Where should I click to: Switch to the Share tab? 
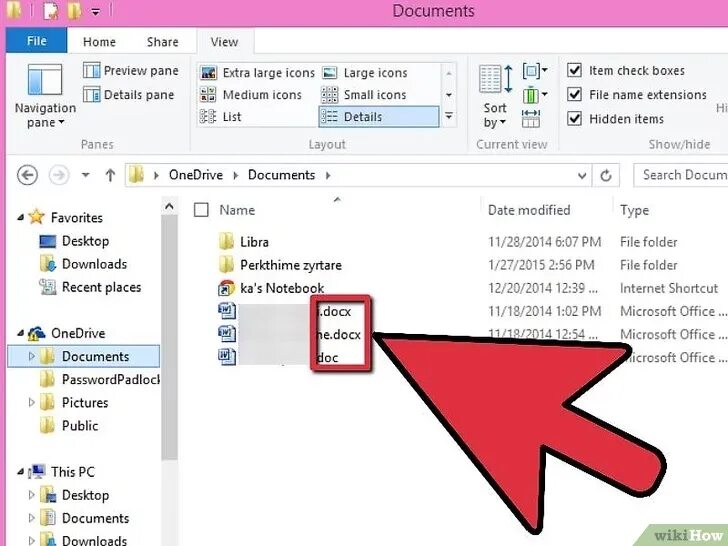(162, 42)
